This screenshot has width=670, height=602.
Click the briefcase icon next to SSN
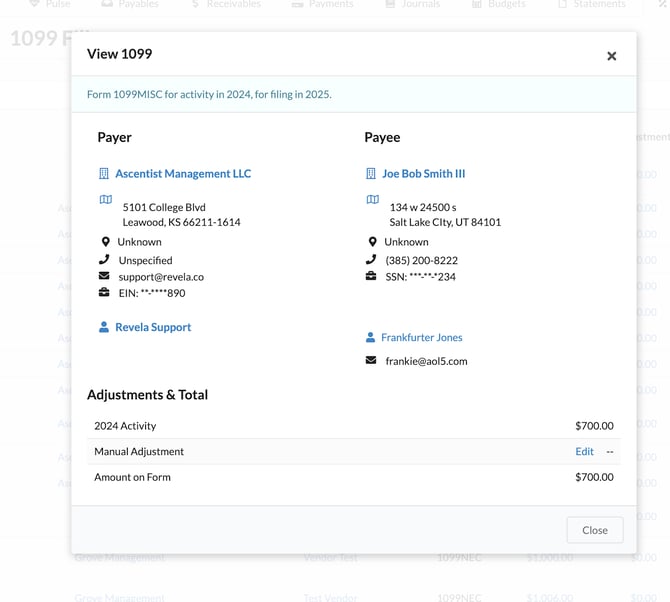(372, 277)
